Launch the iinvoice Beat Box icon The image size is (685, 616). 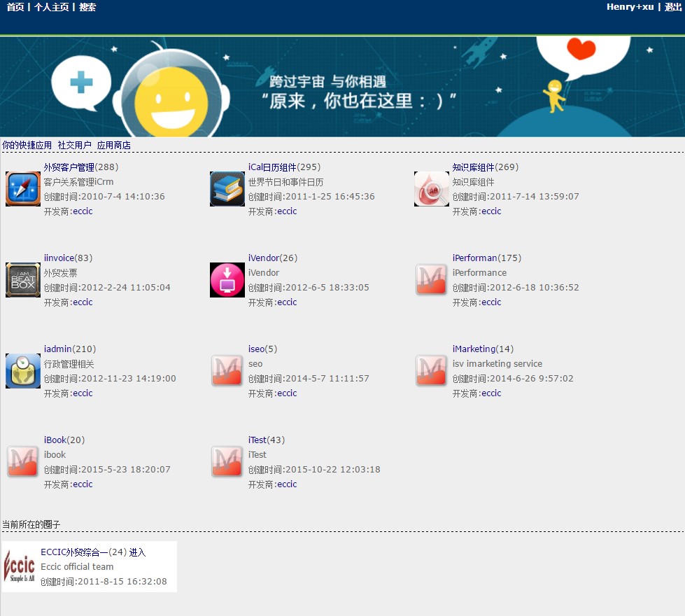22,280
